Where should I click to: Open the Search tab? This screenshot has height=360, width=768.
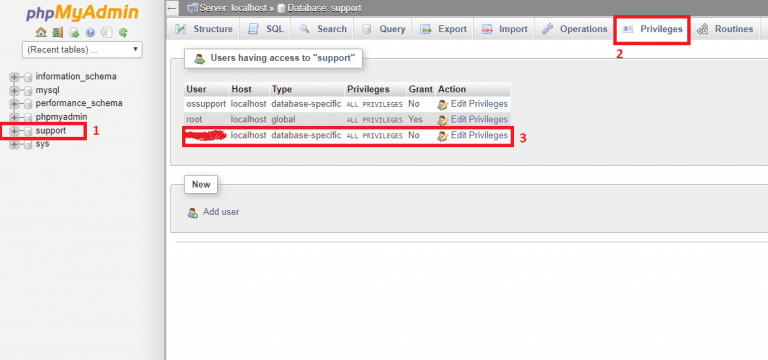323,29
